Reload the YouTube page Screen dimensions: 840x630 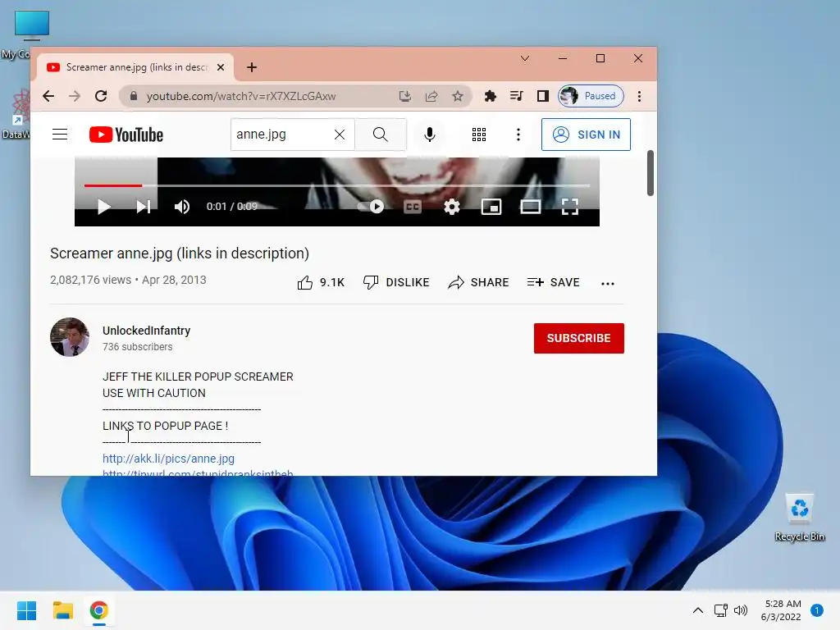click(x=101, y=96)
